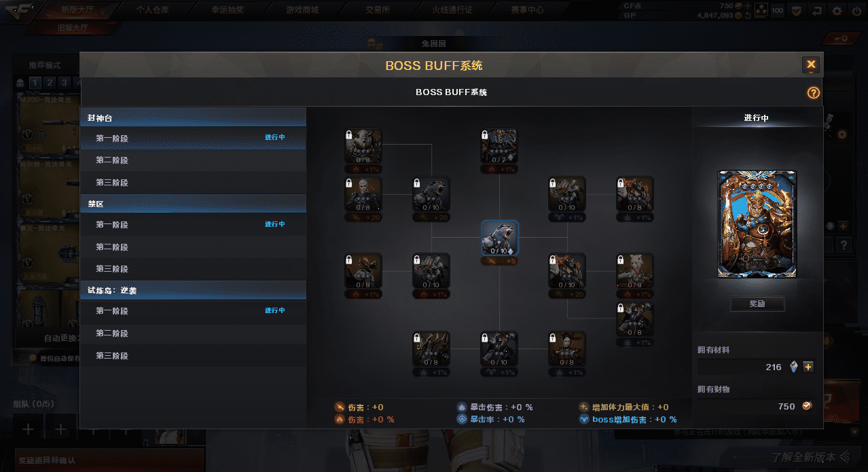Click the 暴击伤害 +0 % stat
This screenshot has width=868, height=472.
click(x=495, y=407)
